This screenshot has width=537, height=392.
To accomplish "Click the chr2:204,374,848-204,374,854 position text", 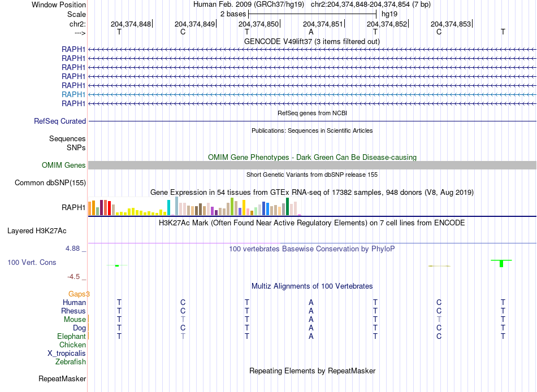I will 371,5.
